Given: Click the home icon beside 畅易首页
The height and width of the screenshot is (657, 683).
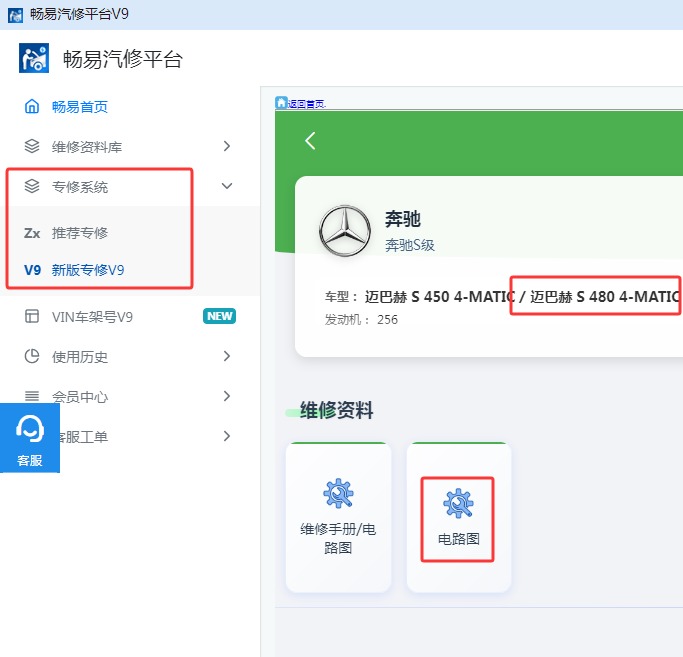Looking at the screenshot, I should tap(32, 106).
